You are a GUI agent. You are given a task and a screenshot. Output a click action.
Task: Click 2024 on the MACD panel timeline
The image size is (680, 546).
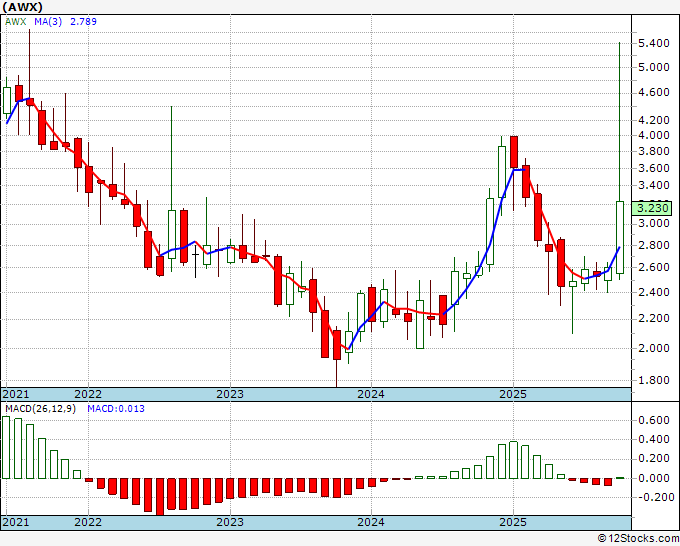pos(371,522)
